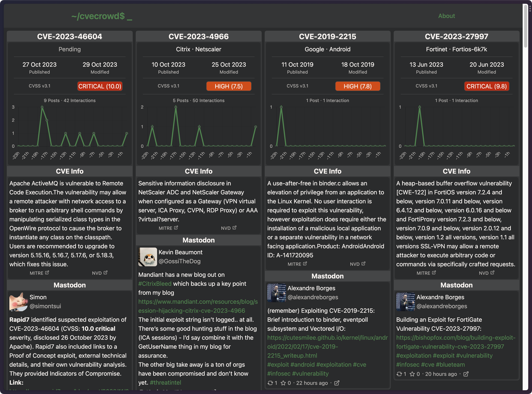
Task: Click the #threatintel hashtag
Action: coord(165,383)
